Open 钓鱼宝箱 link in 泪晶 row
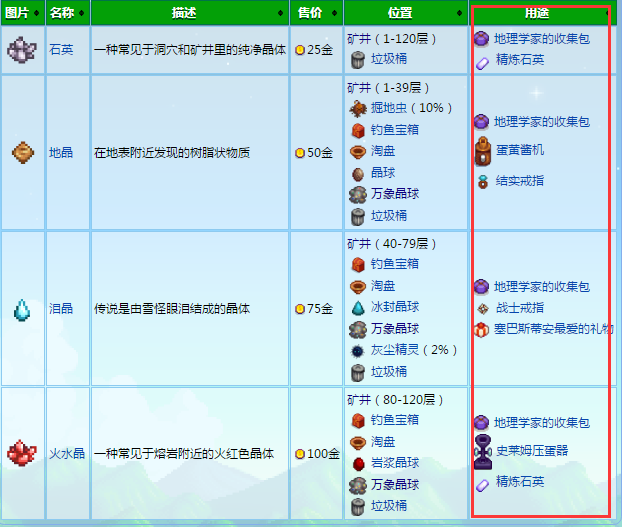 click(395, 264)
